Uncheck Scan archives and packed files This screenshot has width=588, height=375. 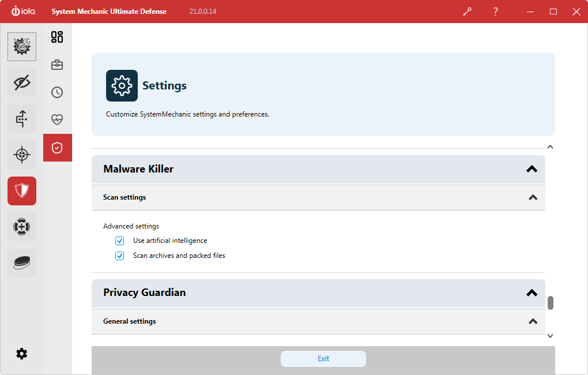coord(120,256)
